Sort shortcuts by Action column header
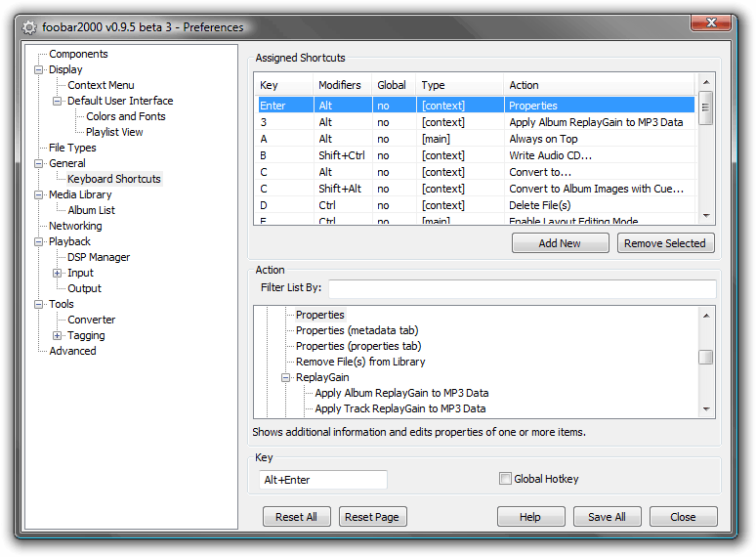 tap(600, 85)
